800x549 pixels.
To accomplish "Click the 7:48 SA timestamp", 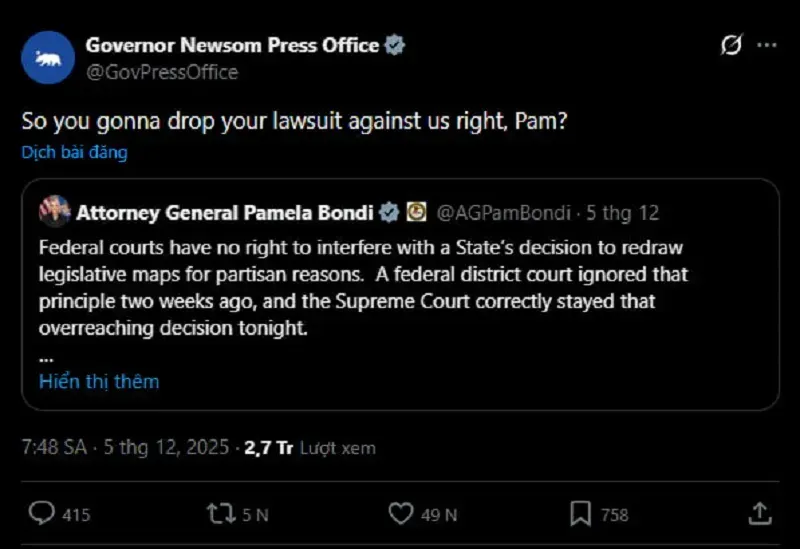I will click(54, 448).
